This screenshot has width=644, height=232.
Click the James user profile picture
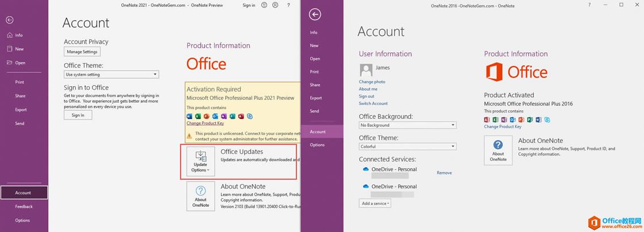pos(366,70)
